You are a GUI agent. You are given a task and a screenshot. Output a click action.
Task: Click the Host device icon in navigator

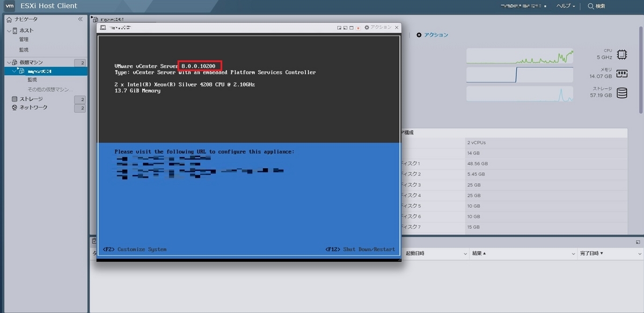click(15, 31)
